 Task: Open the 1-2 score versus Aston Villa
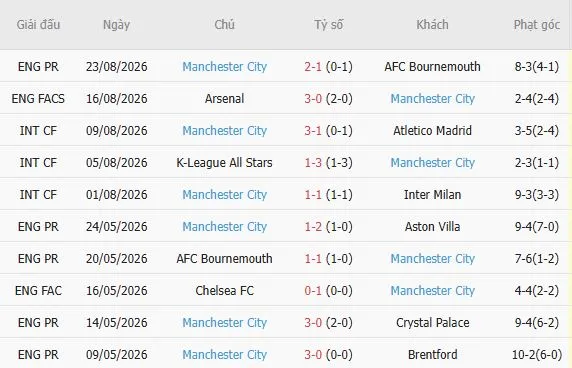[313, 227]
